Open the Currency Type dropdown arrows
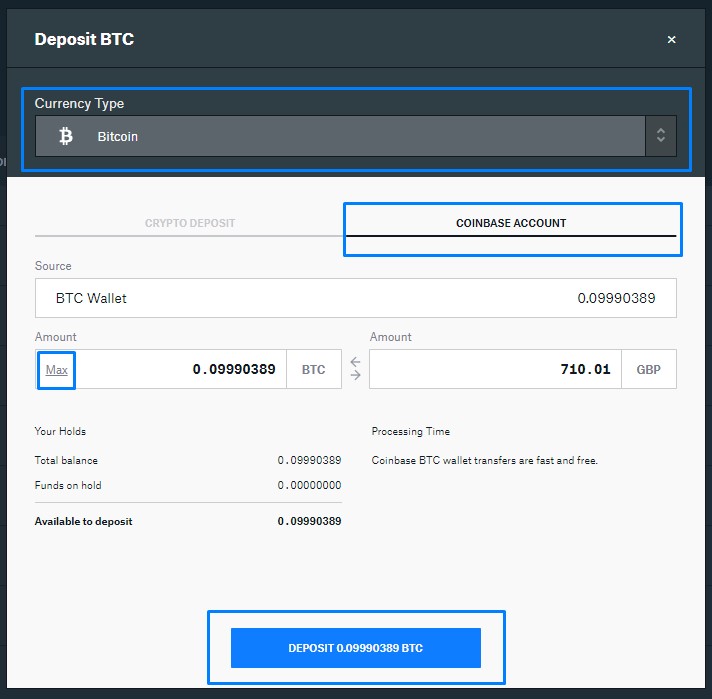Screen dimensions: 712x699 [661, 136]
